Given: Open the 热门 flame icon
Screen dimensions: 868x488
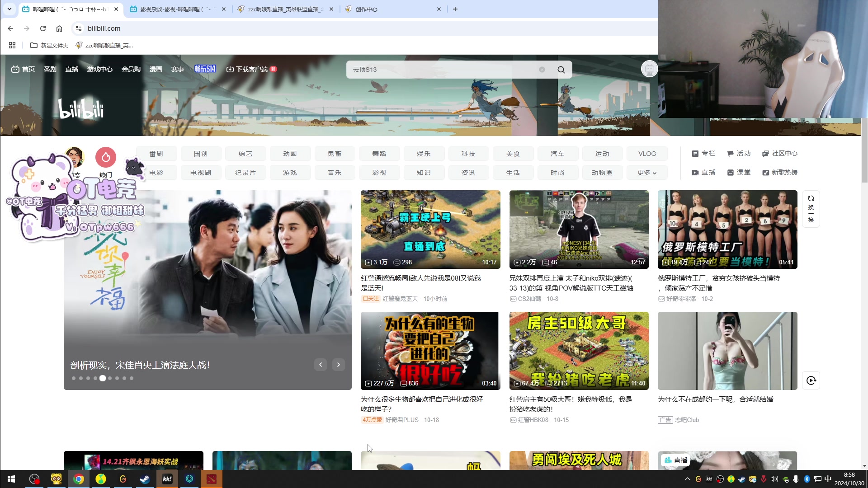Looking at the screenshot, I should click(x=106, y=157).
